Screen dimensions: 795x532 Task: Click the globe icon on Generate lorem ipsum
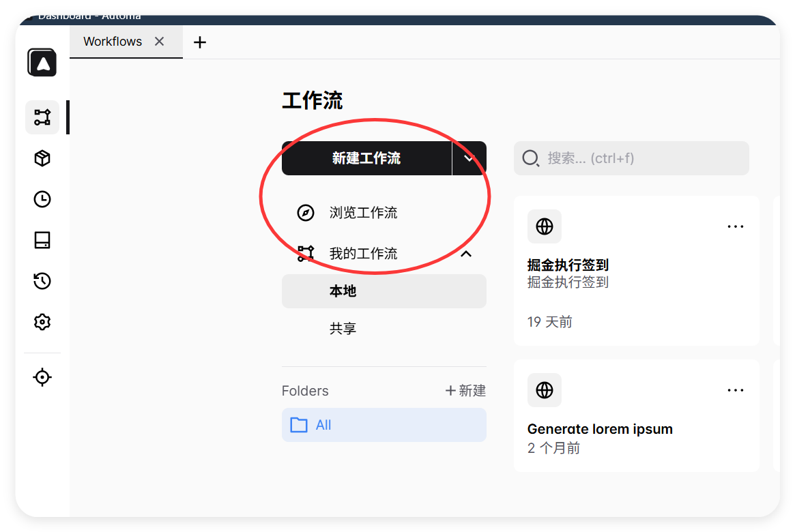tap(545, 390)
